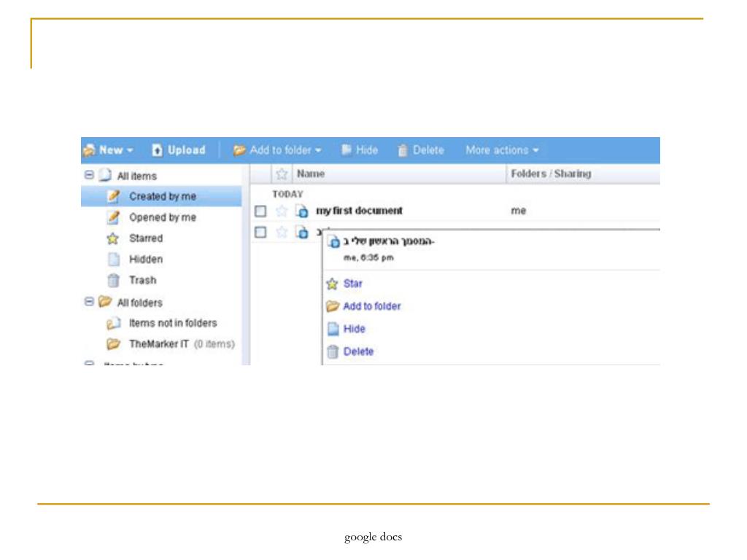Viewport: 747px width, 560px height.
Task: Open the Hidden items view
Action: [x=146, y=259]
